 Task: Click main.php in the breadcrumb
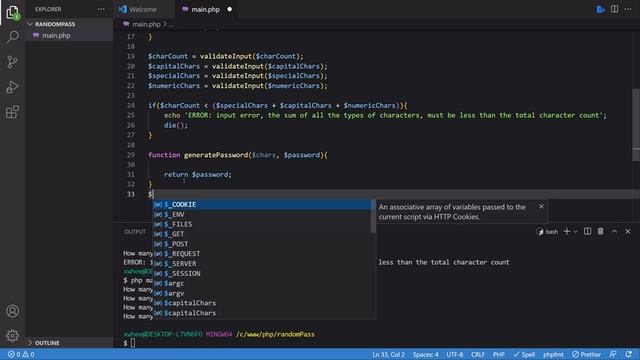(x=146, y=24)
